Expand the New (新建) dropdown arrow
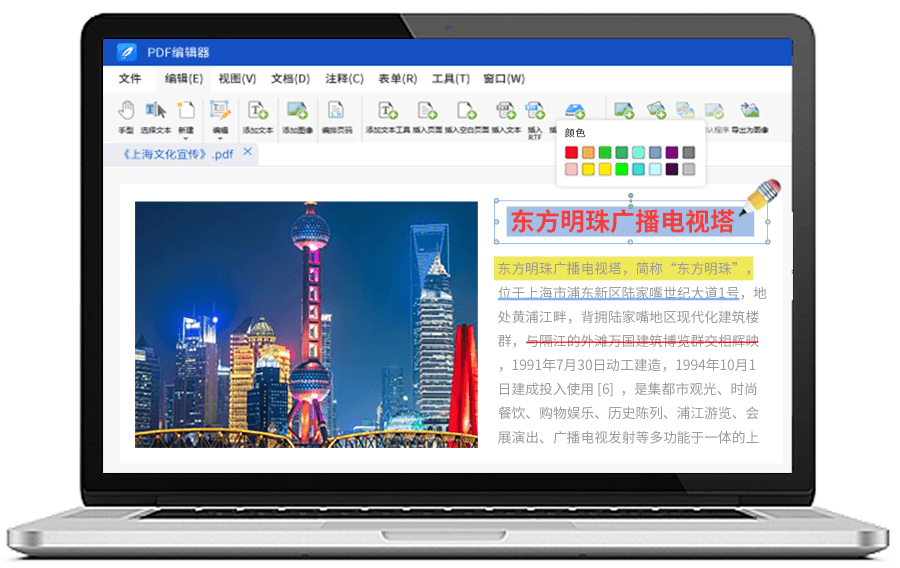900x568 pixels. [186, 139]
